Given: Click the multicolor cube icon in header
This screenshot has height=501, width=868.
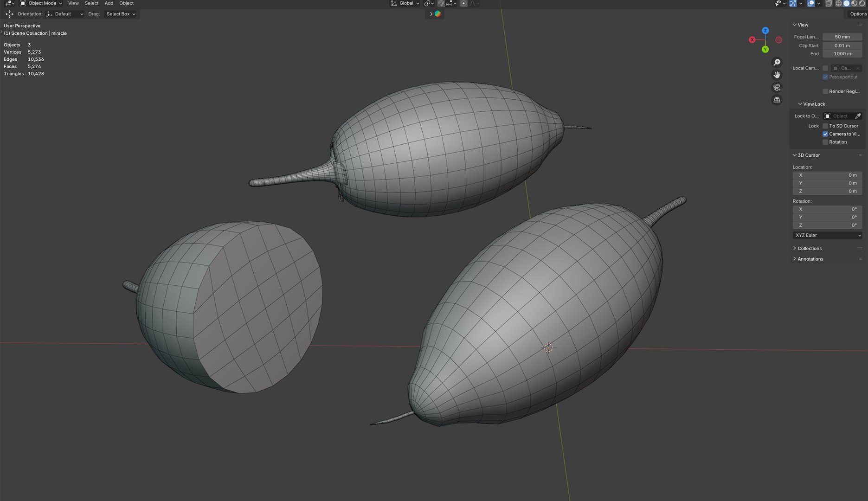Looking at the screenshot, I should (437, 14).
